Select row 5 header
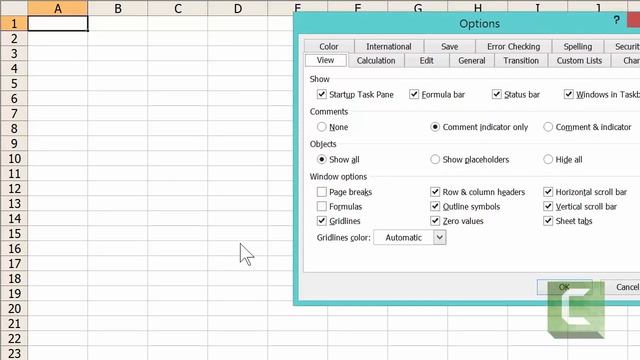 14,84
